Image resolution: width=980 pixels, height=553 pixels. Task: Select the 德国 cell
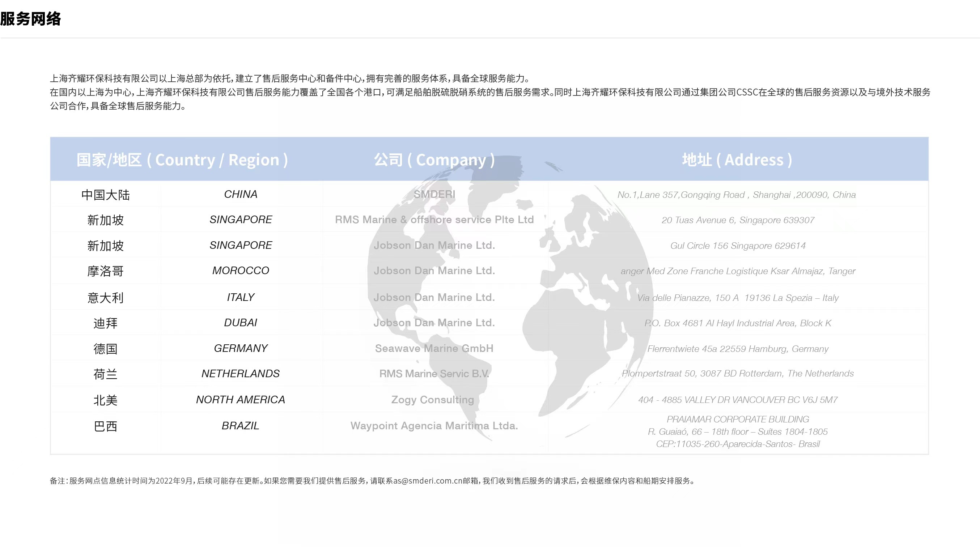(x=105, y=348)
